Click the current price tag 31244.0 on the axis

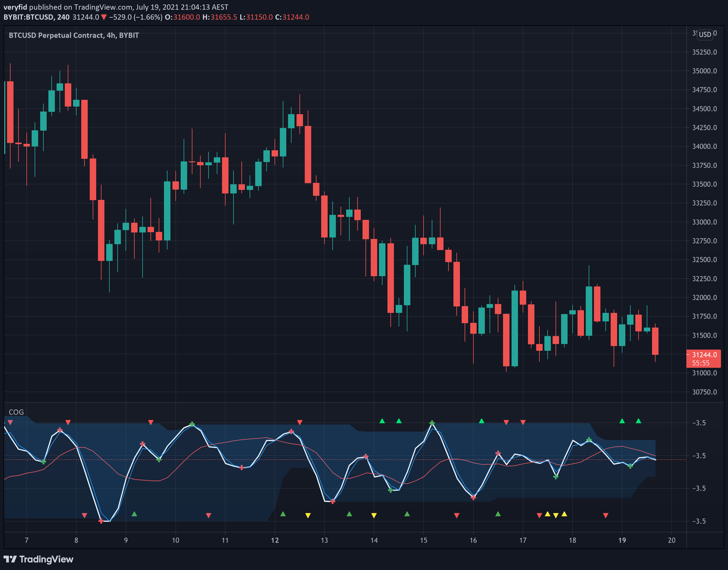pos(704,355)
